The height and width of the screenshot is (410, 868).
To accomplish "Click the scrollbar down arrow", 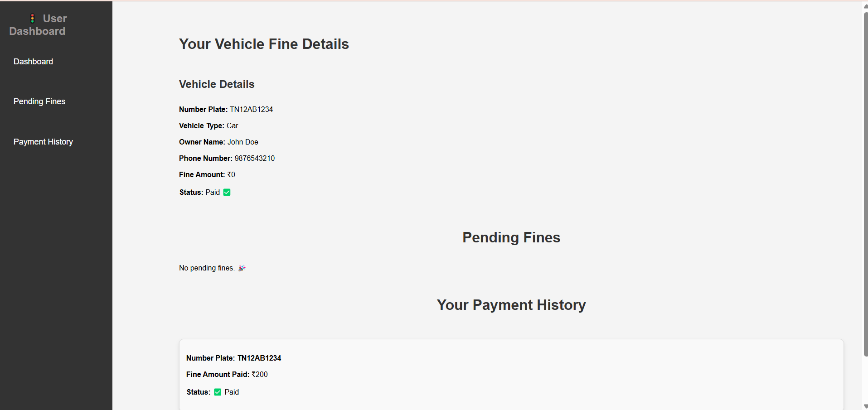I will [865, 406].
